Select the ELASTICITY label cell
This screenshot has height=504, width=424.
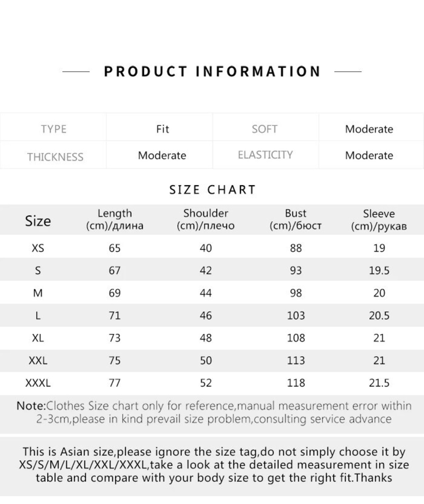tap(265, 155)
